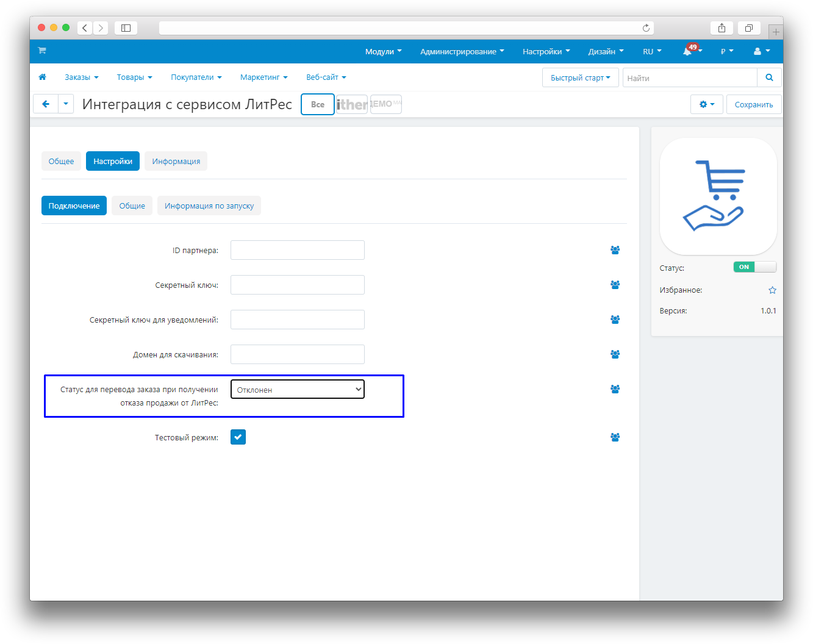Focus the Секретный ключ field
Viewport: 813px width, 644px height.
click(x=298, y=285)
